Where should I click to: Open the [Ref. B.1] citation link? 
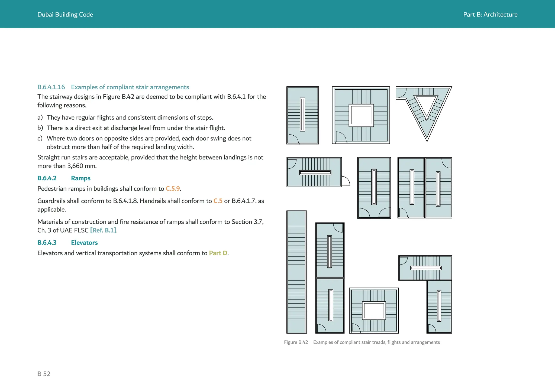click(x=103, y=230)
